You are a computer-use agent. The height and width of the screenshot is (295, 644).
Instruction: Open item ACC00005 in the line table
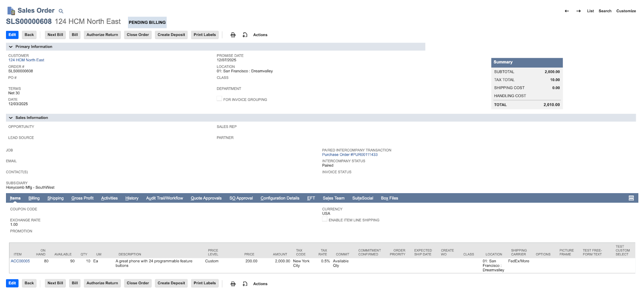20,261
